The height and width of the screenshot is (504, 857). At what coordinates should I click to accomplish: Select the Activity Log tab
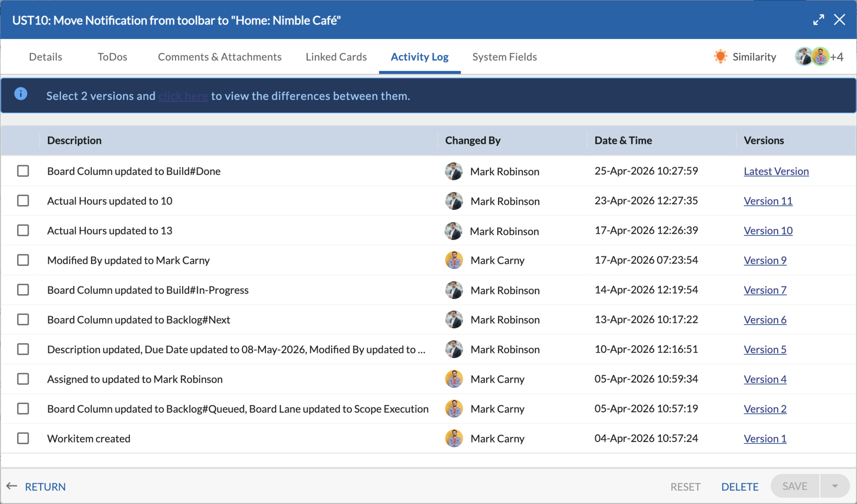(x=420, y=56)
